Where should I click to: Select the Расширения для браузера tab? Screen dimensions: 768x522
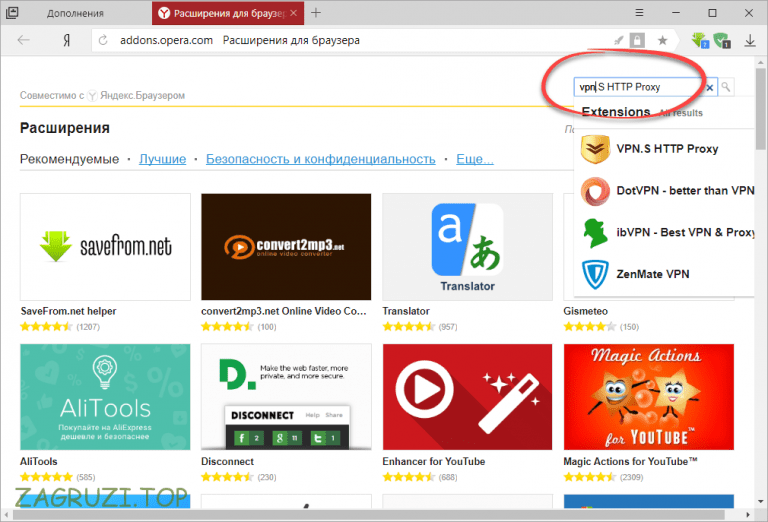[229, 13]
